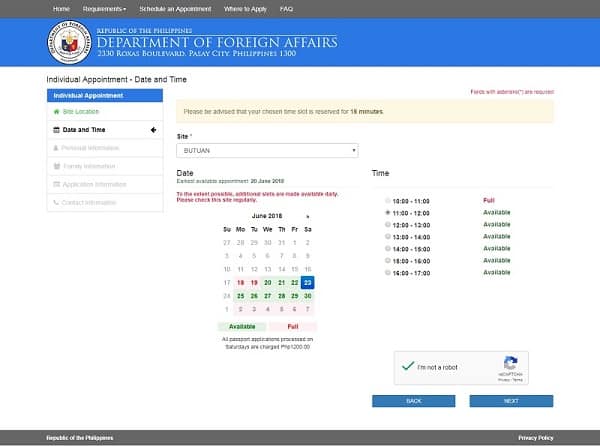
Task: Expand the Requirements menu dropdown
Action: pos(104,9)
